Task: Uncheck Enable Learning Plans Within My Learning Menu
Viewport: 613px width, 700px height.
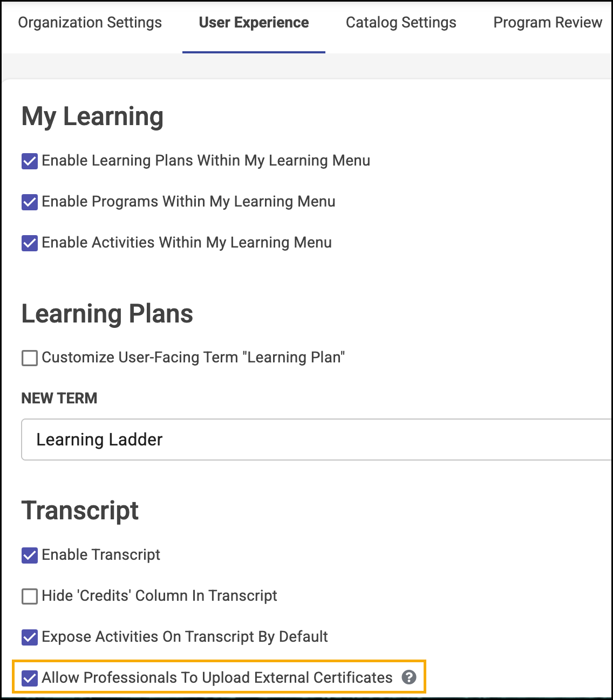Action: pyautogui.click(x=30, y=161)
